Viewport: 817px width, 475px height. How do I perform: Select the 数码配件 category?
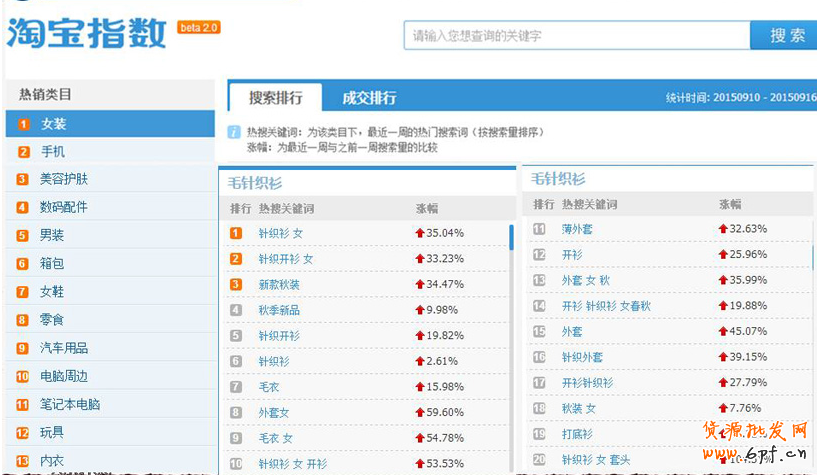110,207
